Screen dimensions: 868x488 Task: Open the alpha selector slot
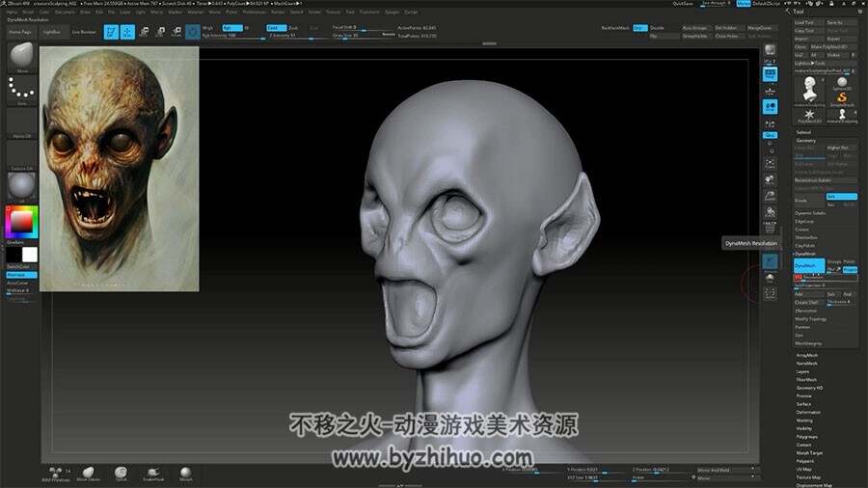22,122
